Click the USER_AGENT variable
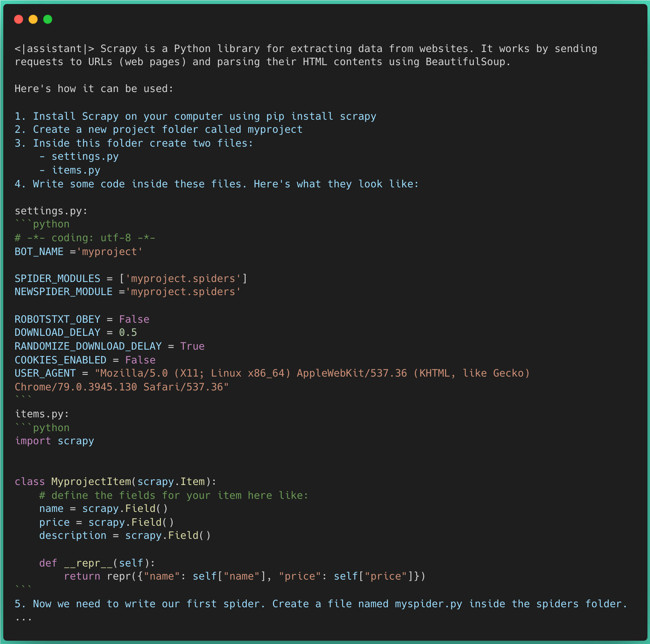650x644 pixels. (45, 373)
